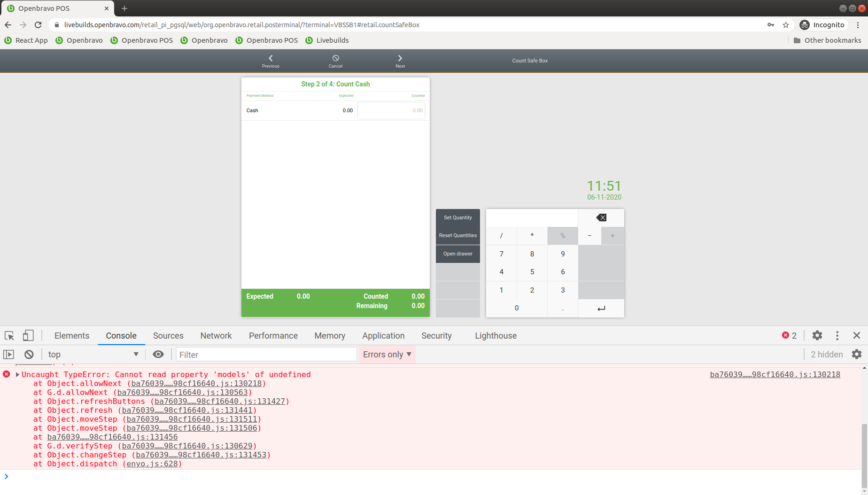Focus the Cash counted amount field
The height and width of the screenshot is (495, 868).
click(391, 111)
